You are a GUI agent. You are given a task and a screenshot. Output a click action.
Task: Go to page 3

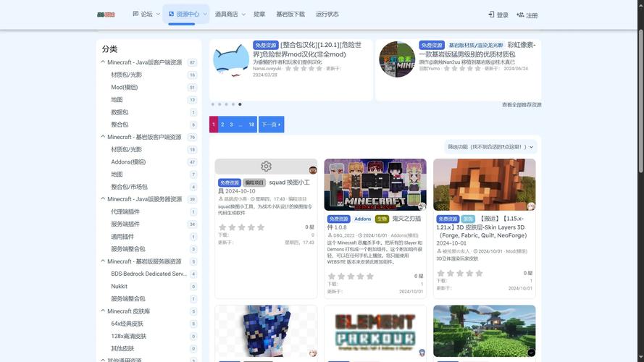(231, 125)
